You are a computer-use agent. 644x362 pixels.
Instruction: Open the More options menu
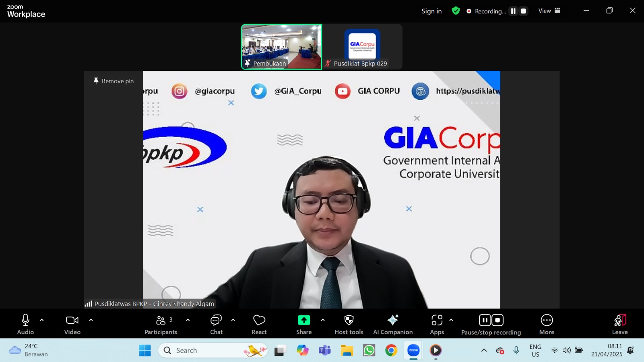click(547, 324)
